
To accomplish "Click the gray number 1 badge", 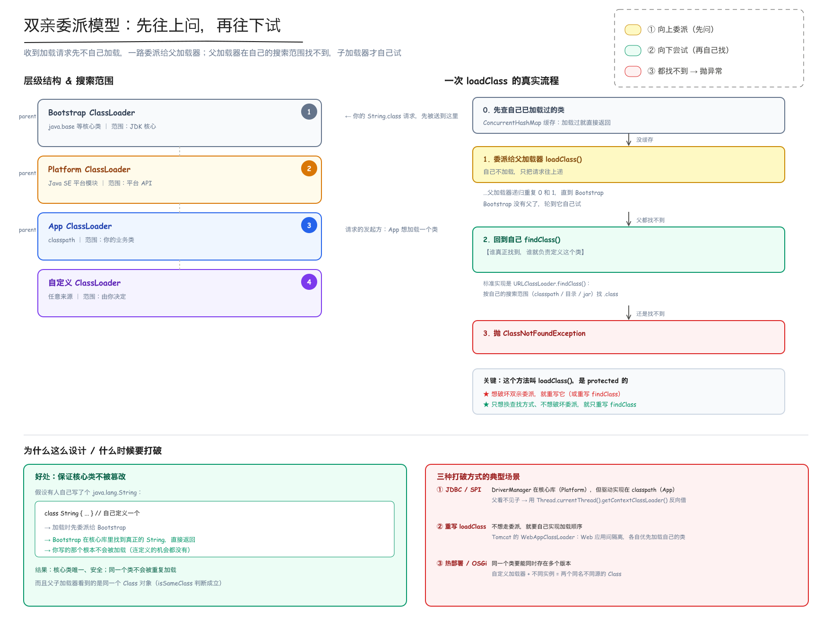I will pos(309,112).
